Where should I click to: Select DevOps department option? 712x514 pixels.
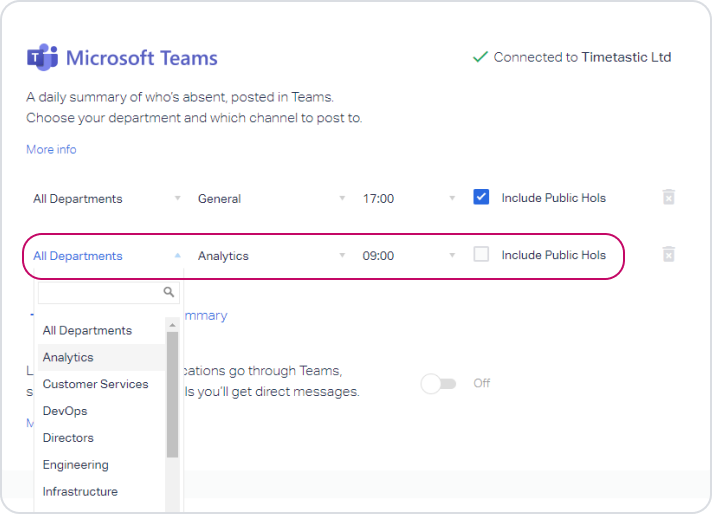coord(102,411)
